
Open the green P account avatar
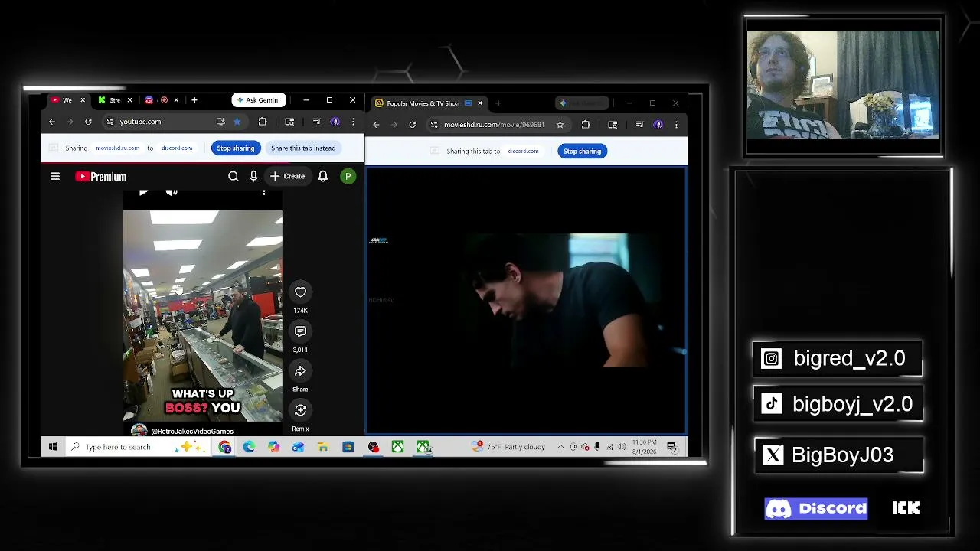click(x=348, y=177)
